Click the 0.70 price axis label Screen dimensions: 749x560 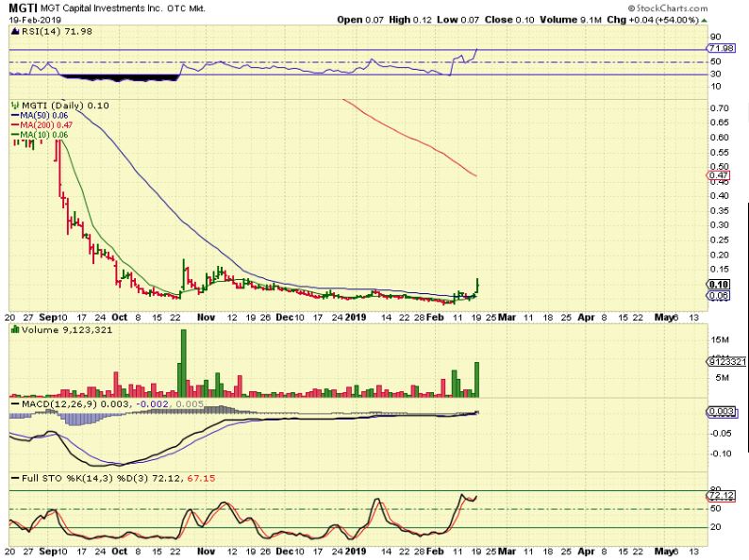pyautogui.click(x=720, y=108)
